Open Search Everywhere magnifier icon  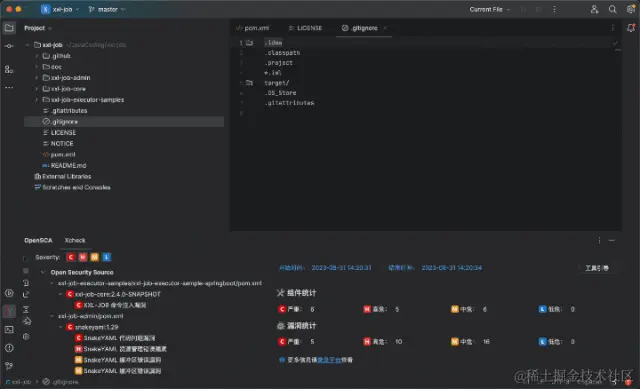[612, 9]
